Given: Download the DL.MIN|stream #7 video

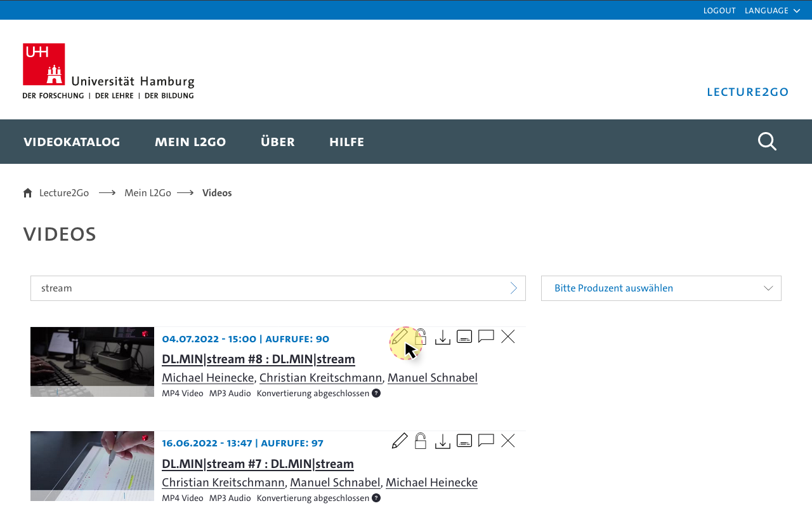Looking at the screenshot, I should (443, 441).
